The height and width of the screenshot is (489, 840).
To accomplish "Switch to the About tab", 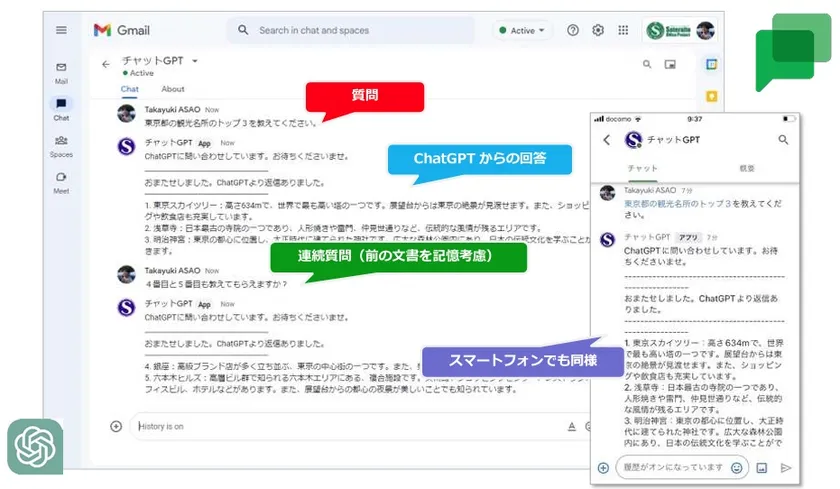I will pyautogui.click(x=172, y=89).
